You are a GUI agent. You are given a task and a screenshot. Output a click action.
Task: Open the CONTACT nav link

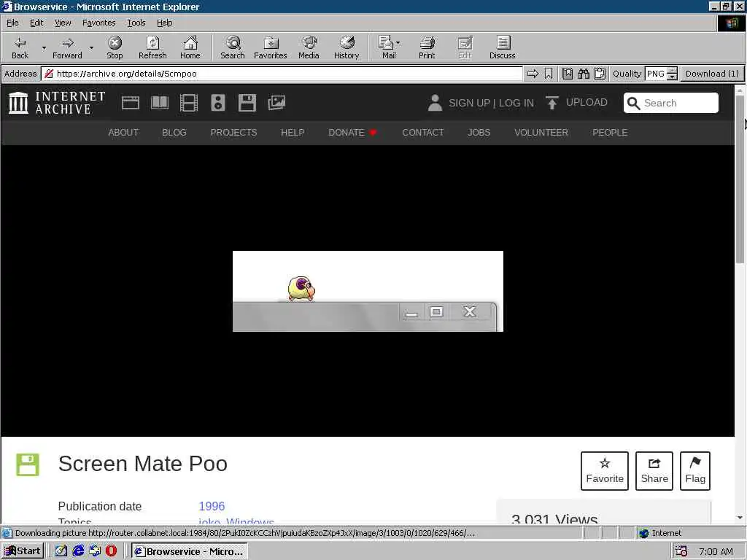pos(422,133)
